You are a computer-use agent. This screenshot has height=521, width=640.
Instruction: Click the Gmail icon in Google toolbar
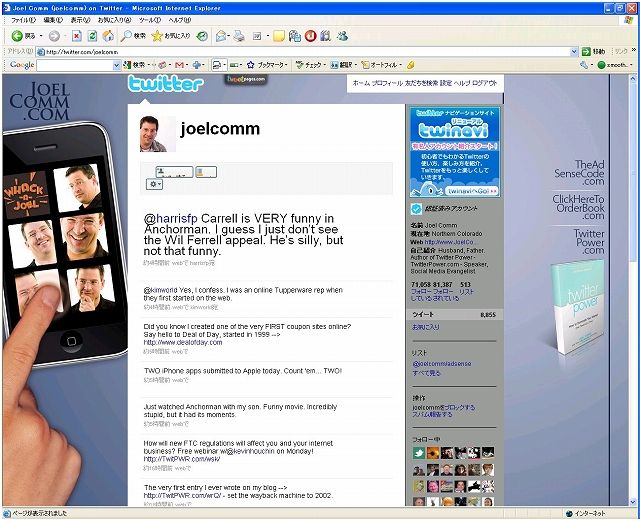pyautogui.click(x=179, y=65)
